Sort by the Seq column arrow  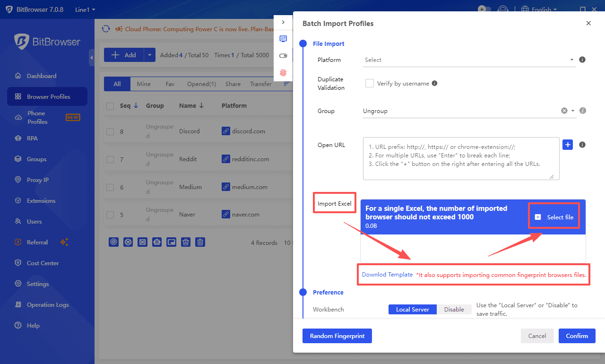(136, 105)
